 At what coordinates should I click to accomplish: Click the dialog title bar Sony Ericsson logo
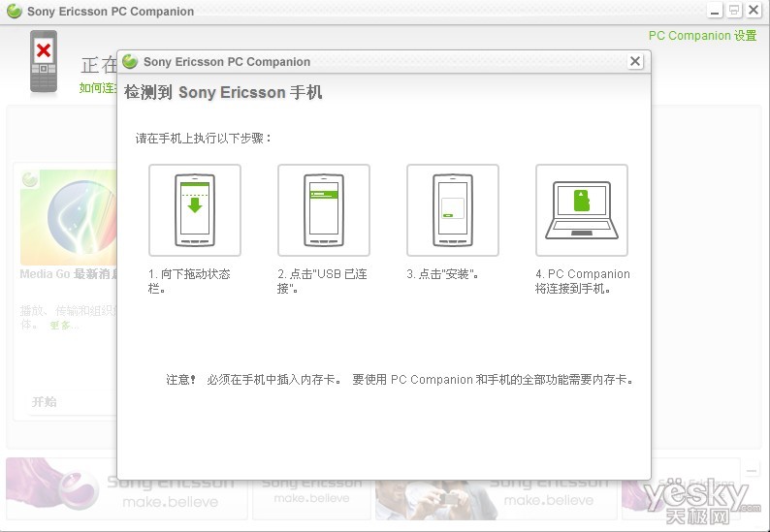(130, 61)
